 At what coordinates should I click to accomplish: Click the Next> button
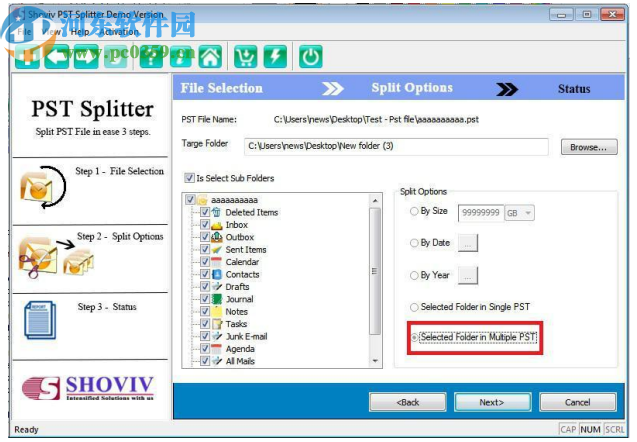click(492, 402)
